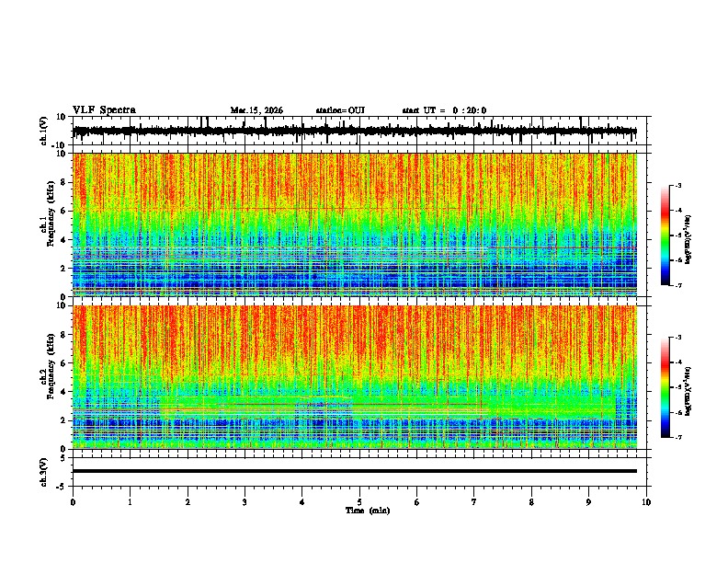Click the "-3" label on ch.1 colorbar

tap(678, 186)
